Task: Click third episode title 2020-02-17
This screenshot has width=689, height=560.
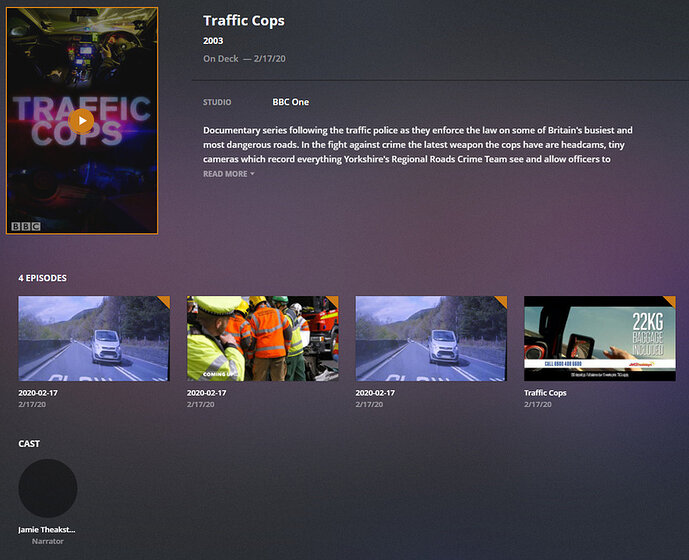Action: coord(375,393)
